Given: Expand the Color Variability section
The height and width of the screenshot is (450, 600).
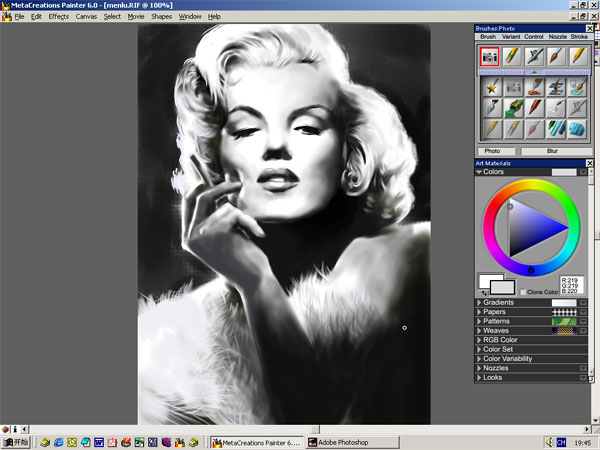Looking at the screenshot, I should [x=479, y=359].
